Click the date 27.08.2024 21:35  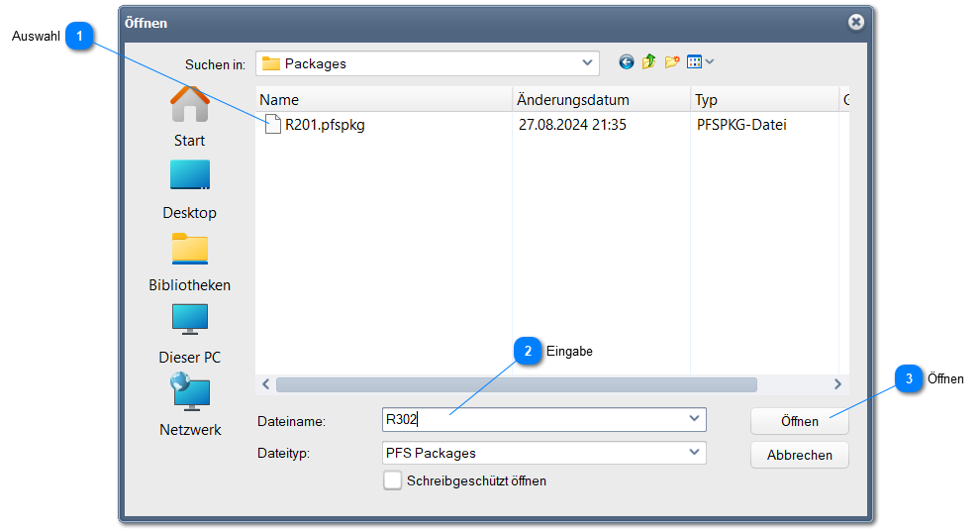(572, 125)
